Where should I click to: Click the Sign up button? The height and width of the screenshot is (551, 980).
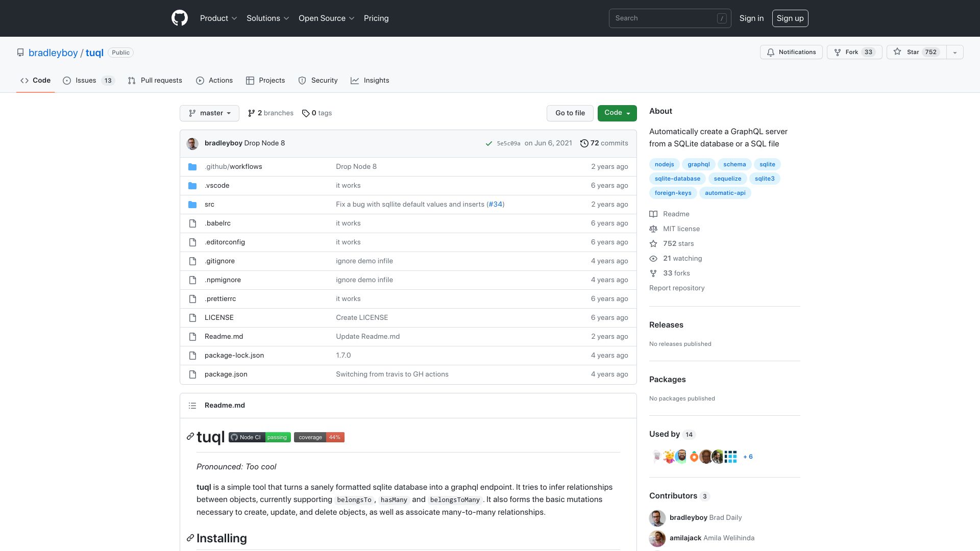790,18
